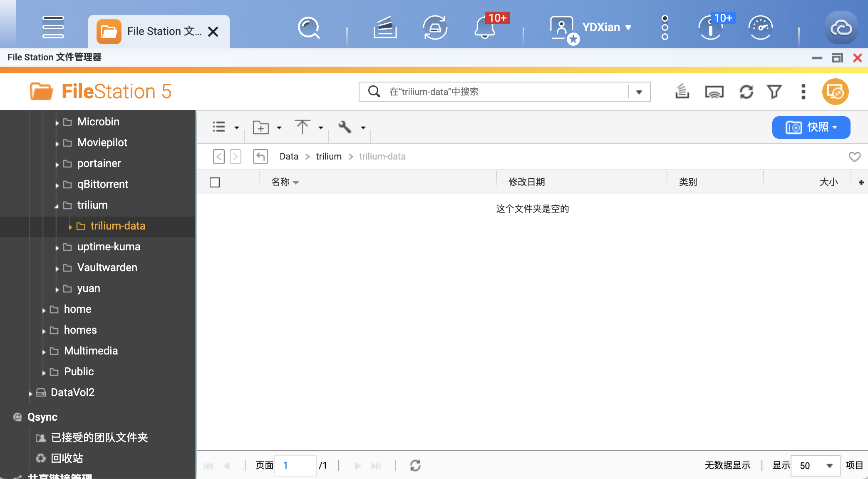Viewport: 868px width, 479px height.
Task: Go to the first page arrow
Action: 208,466
